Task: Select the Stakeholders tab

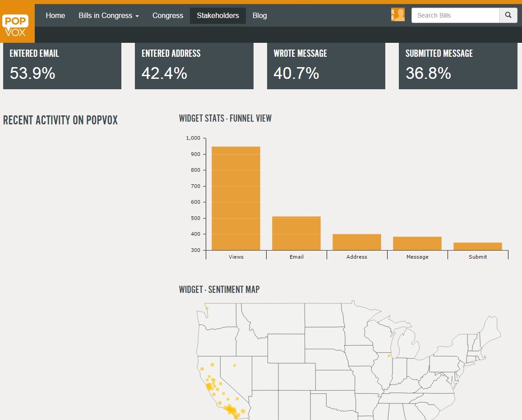Action: tap(218, 16)
